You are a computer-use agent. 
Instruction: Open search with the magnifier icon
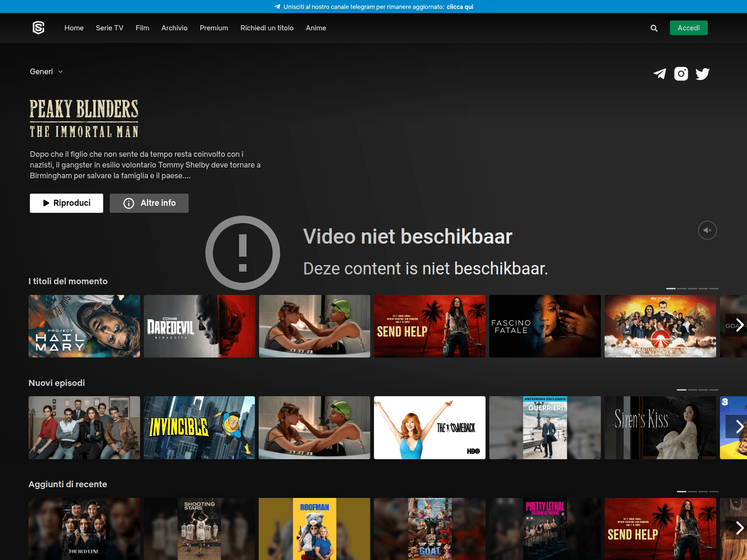point(654,28)
